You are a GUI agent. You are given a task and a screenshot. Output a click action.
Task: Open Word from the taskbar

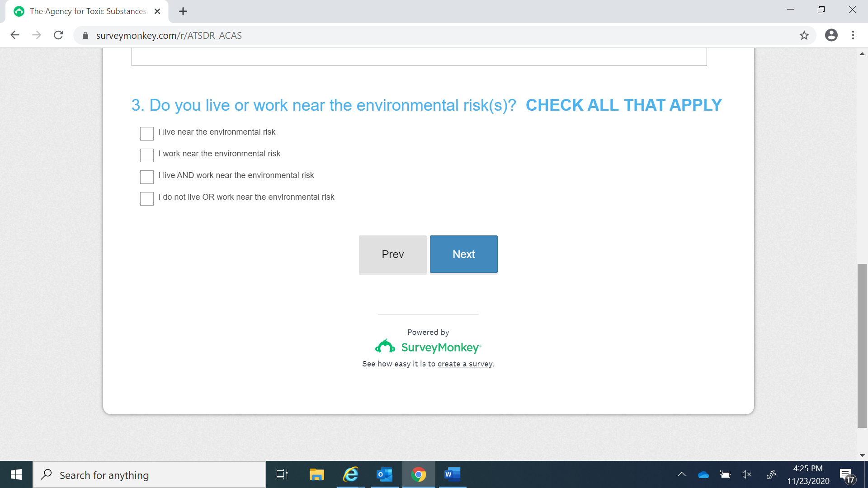click(x=452, y=474)
